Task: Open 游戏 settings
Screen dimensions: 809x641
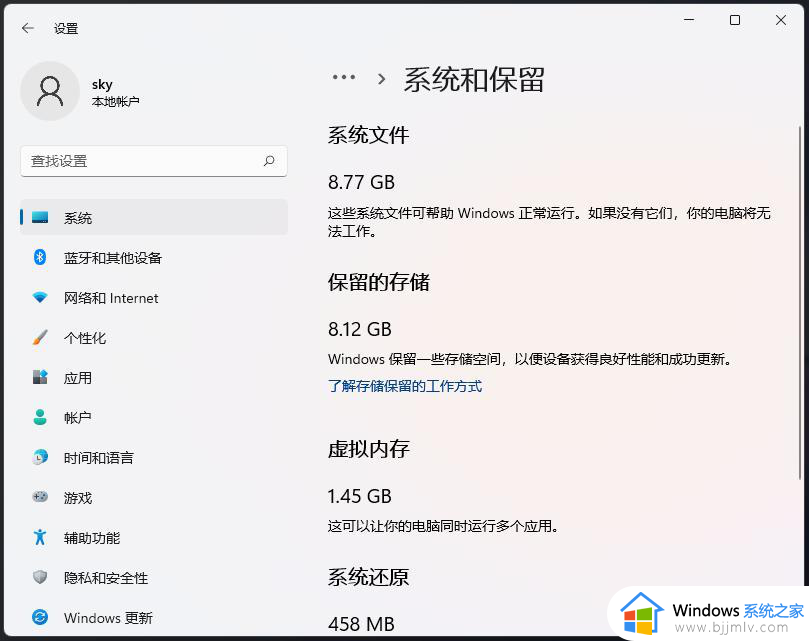Action: coord(154,497)
